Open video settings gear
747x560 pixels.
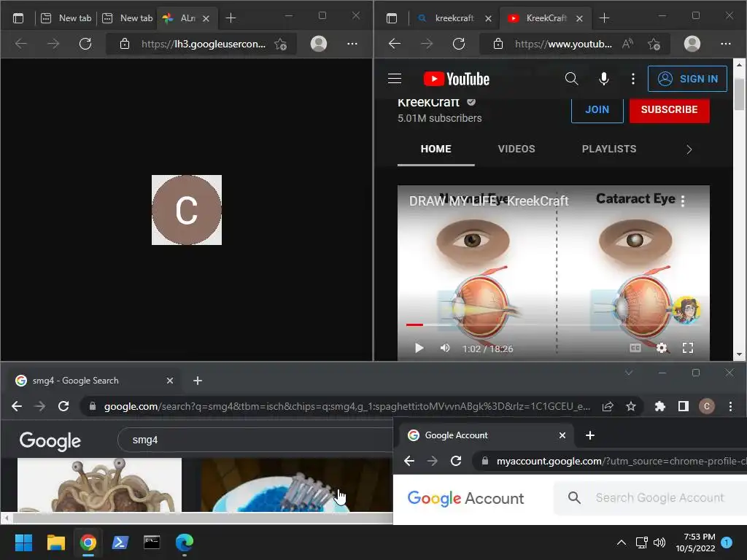[661, 348]
